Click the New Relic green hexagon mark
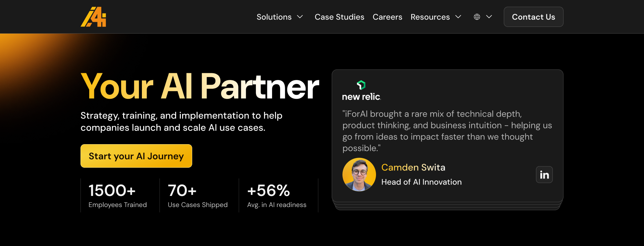 click(361, 85)
